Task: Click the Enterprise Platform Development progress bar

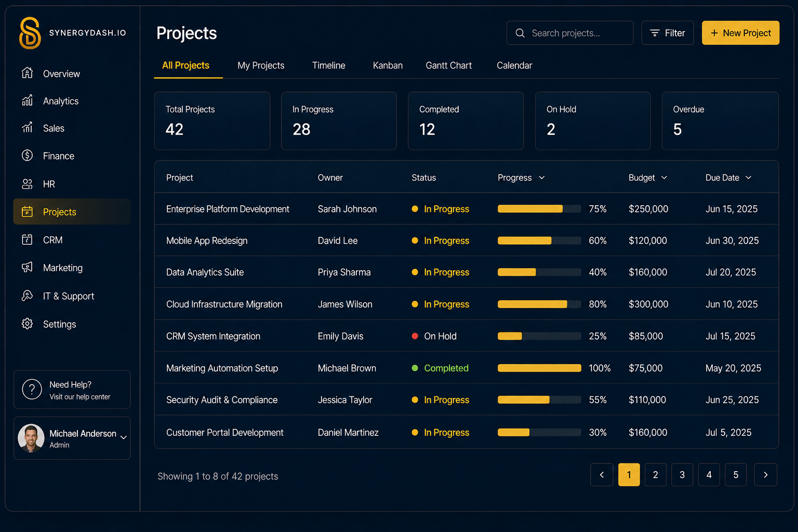Action: pyautogui.click(x=539, y=209)
